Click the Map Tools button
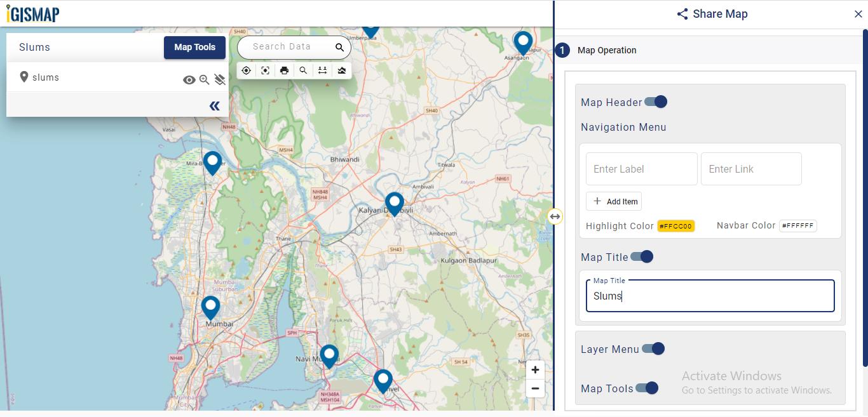Viewport: 868px width, 417px height. point(194,47)
